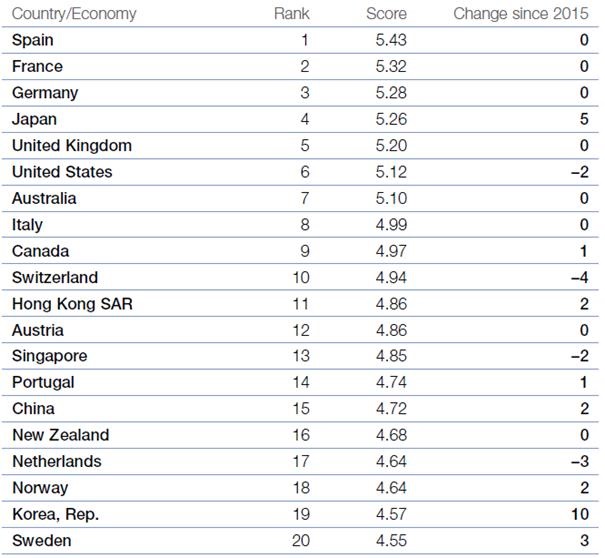
Task: Click the Score column header
Action: pos(386,14)
